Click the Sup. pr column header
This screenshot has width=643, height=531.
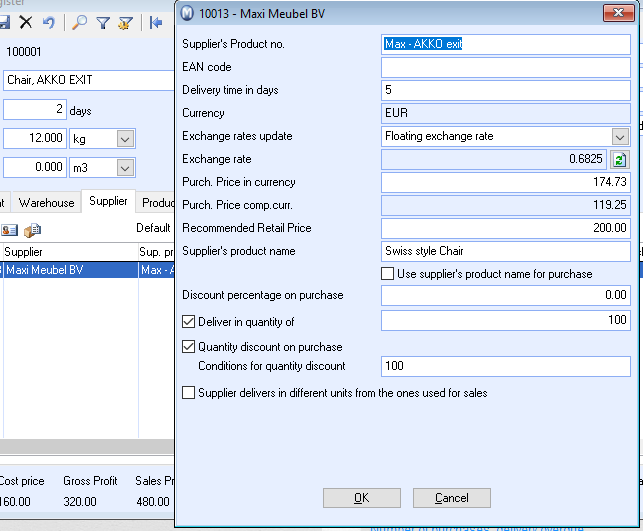pyautogui.click(x=157, y=252)
